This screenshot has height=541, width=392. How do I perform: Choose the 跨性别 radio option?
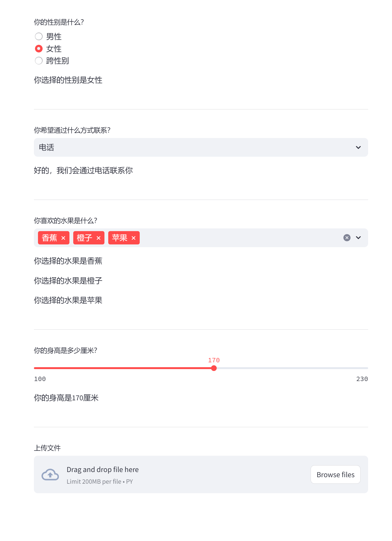39,61
